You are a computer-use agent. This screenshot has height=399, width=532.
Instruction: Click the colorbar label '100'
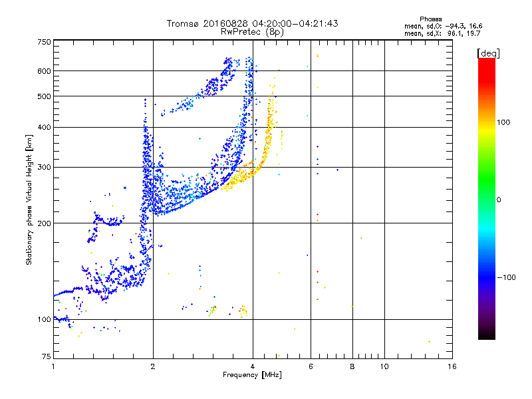click(x=503, y=122)
